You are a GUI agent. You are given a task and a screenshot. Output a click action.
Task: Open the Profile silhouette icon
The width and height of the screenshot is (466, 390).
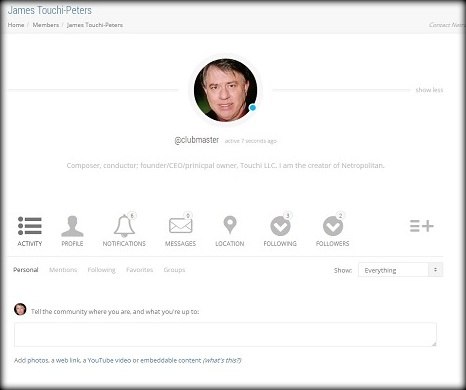tap(72, 226)
